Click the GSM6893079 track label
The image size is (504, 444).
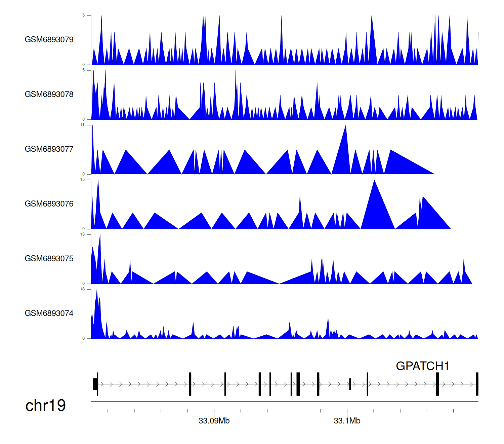click(49, 40)
